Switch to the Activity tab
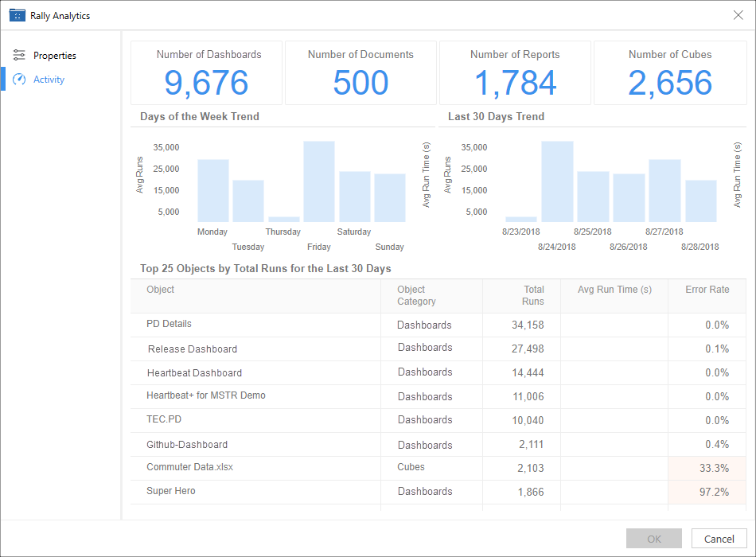The width and height of the screenshot is (756, 557). [49, 80]
